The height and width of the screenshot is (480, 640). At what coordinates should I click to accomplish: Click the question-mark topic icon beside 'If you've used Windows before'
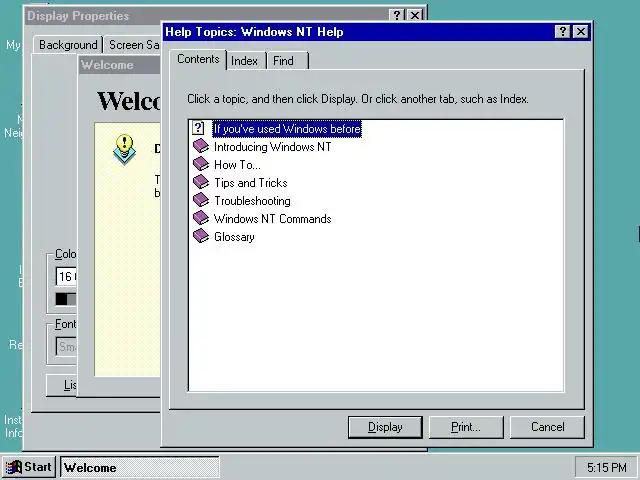tap(198, 128)
